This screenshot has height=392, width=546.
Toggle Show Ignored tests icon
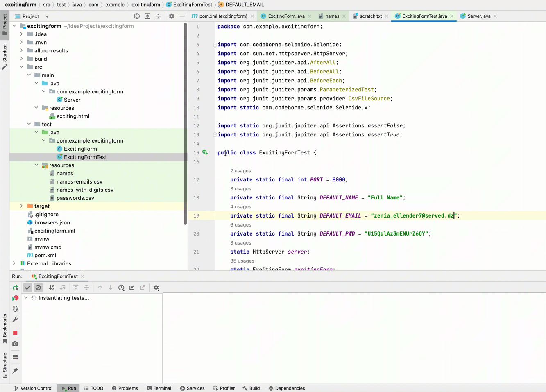(x=38, y=288)
